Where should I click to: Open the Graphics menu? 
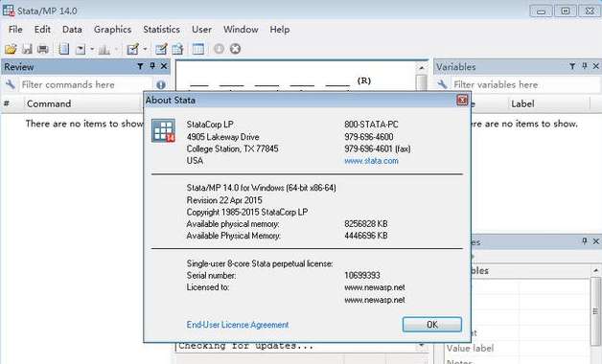[x=112, y=30]
